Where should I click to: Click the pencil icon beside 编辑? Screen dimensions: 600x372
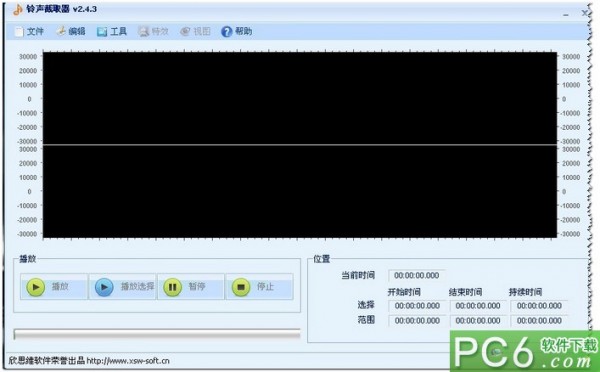coord(61,31)
